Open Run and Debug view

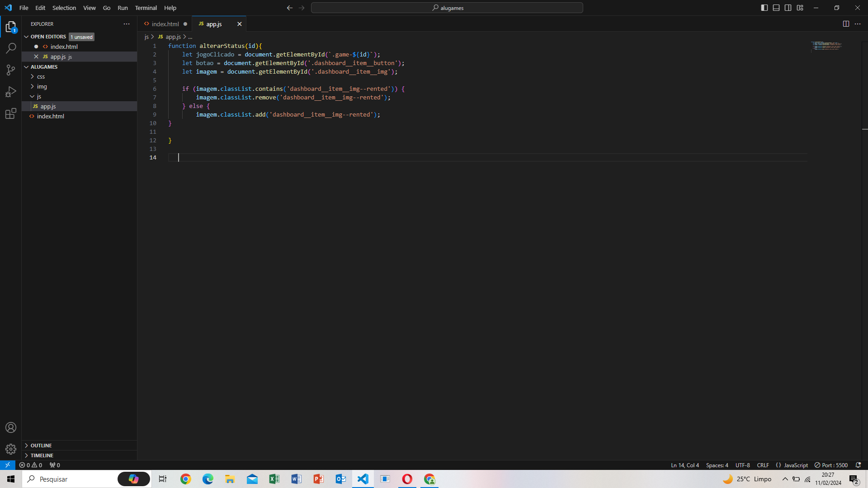(x=11, y=92)
